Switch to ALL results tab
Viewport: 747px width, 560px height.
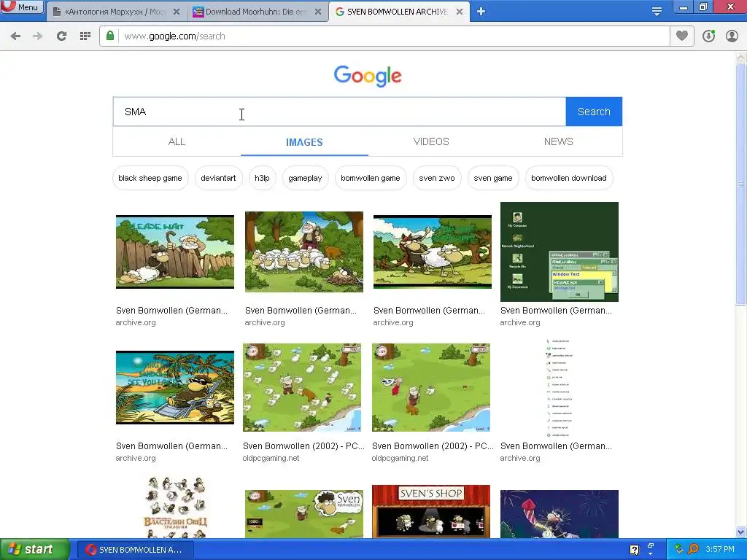point(177,142)
